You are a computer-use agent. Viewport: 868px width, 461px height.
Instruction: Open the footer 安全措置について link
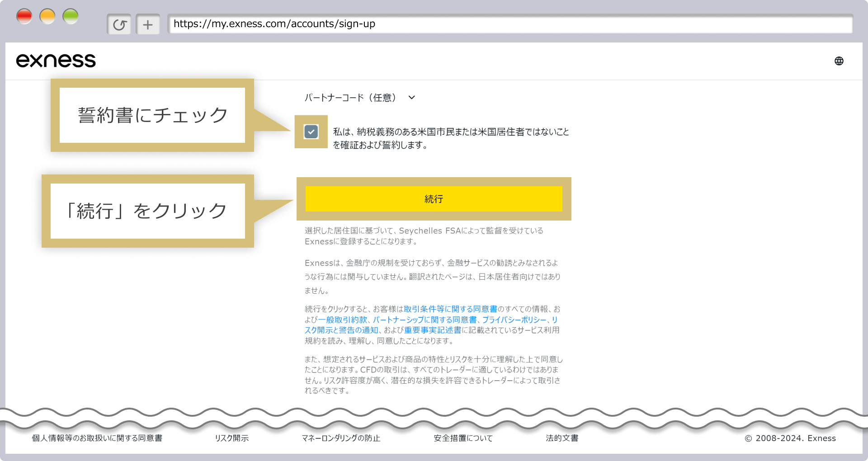click(x=463, y=438)
